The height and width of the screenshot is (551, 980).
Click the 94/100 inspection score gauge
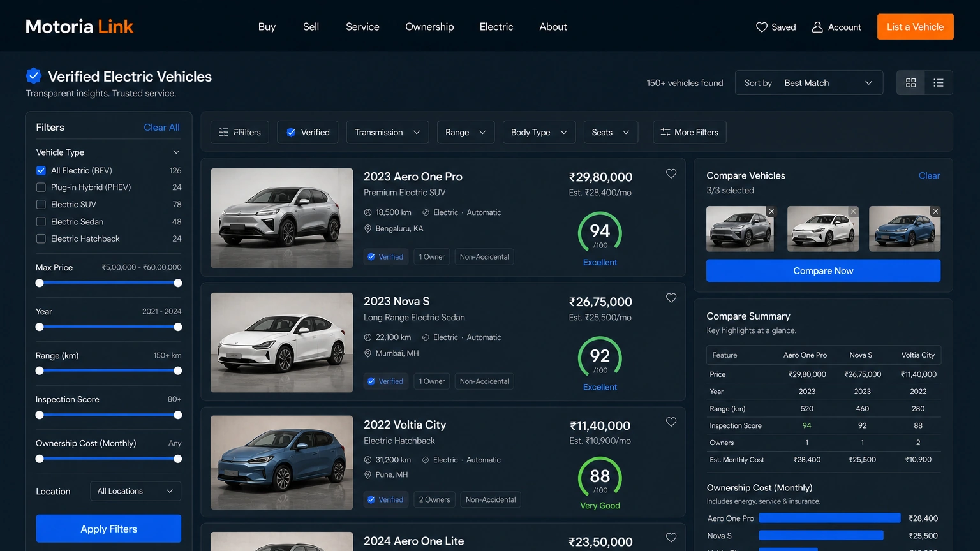pos(600,233)
